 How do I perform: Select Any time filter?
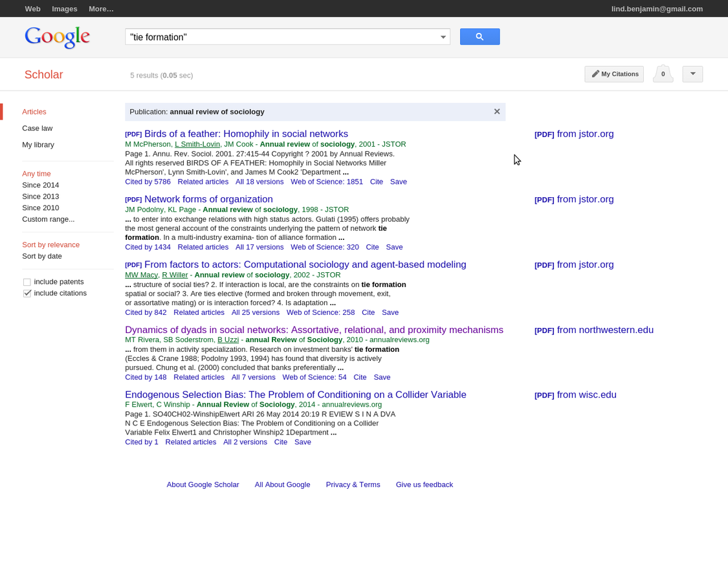click(x=36, y=173)
